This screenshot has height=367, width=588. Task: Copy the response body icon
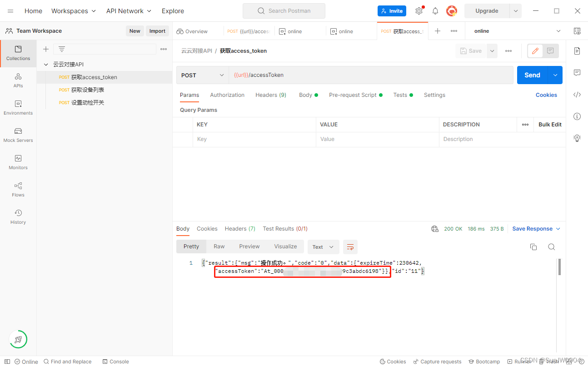coord(533,247)
